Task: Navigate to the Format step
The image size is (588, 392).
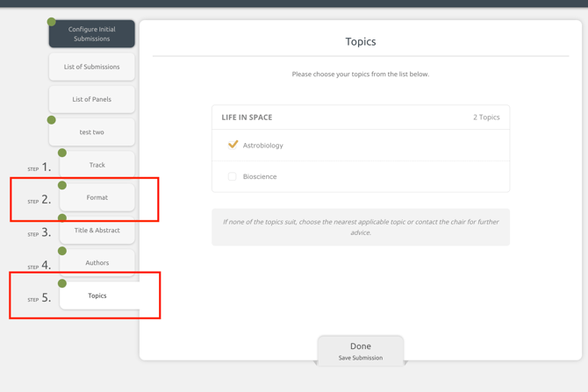Action: click(x=97, y=198)
